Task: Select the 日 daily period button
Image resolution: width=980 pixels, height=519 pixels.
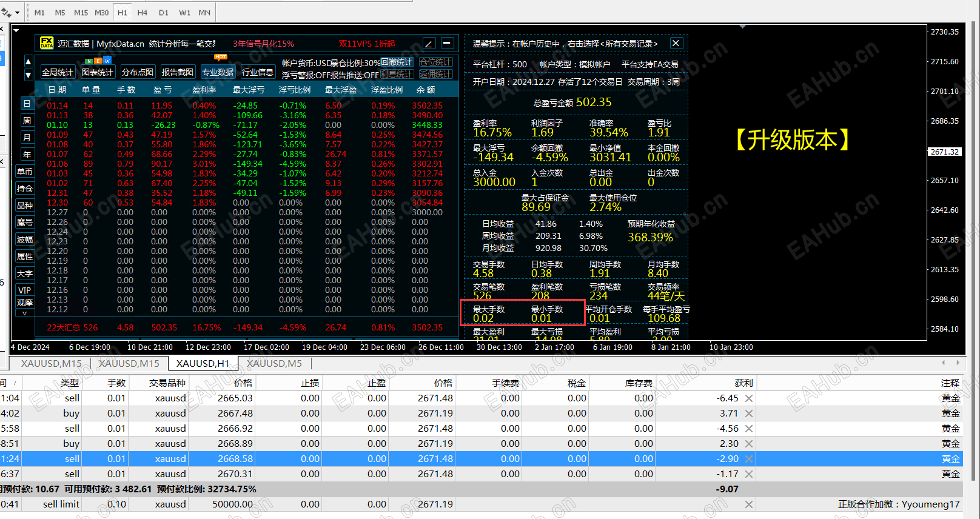Action: [x=27, y=104]
